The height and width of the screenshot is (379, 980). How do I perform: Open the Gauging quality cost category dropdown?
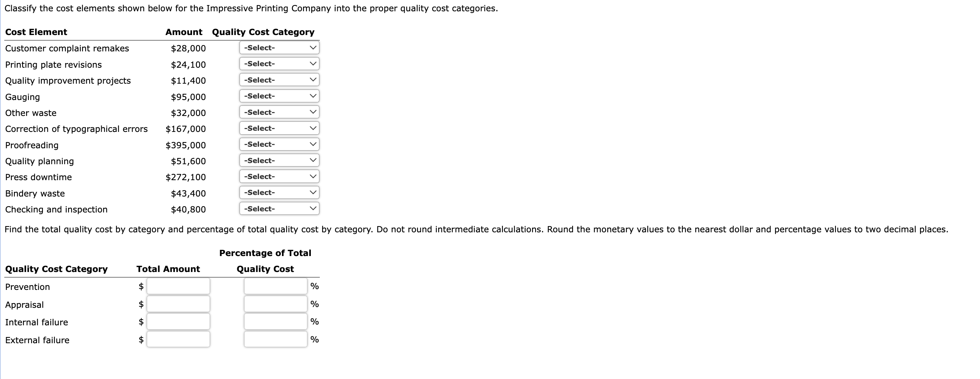tap(278, 96)
